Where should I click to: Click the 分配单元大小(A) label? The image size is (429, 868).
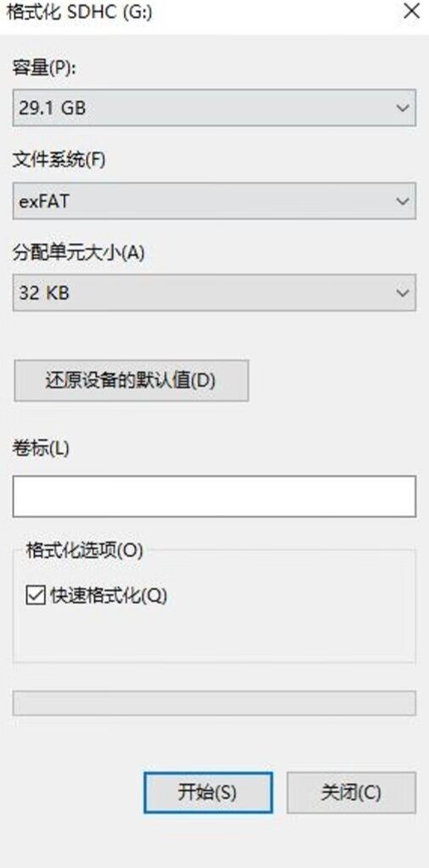point(78,252)
